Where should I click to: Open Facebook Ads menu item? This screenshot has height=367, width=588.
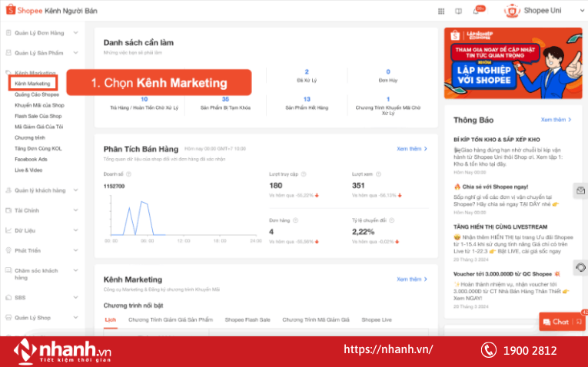(31, 160)
